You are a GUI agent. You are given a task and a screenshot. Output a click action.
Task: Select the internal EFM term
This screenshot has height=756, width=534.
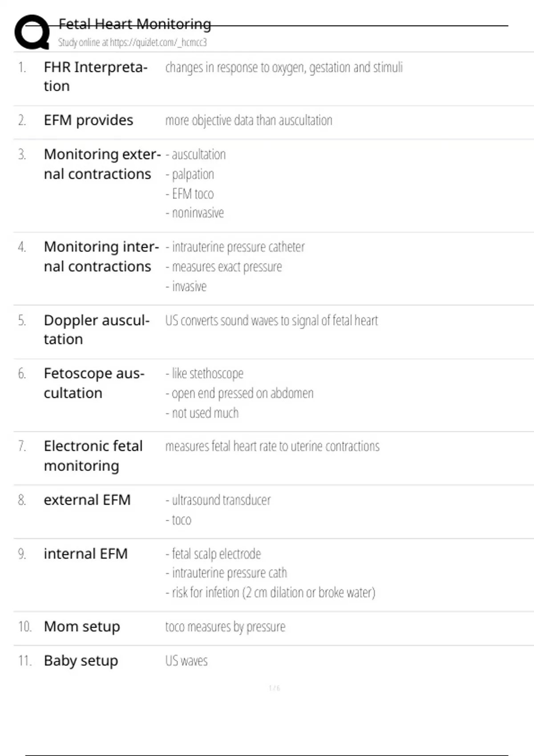pyautogui.click(x=86, y=554)
